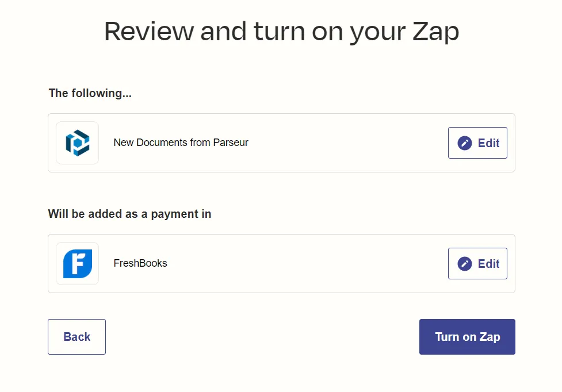
Task: Edit the FreshBooks payment action
Action: coord(477,263)
